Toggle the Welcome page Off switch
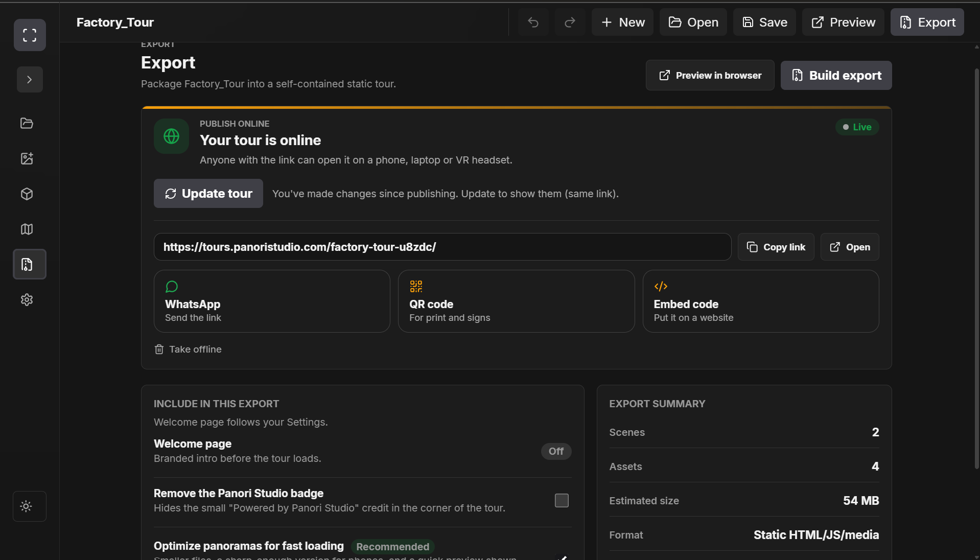The width and height of the screenshot is (980, 560). (556, 451)
